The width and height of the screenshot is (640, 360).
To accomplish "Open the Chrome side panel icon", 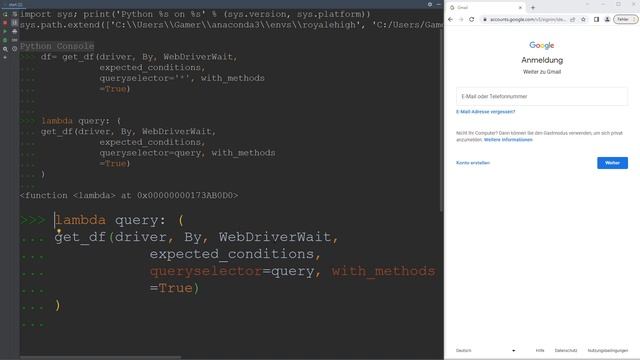I will coord(596,19).
